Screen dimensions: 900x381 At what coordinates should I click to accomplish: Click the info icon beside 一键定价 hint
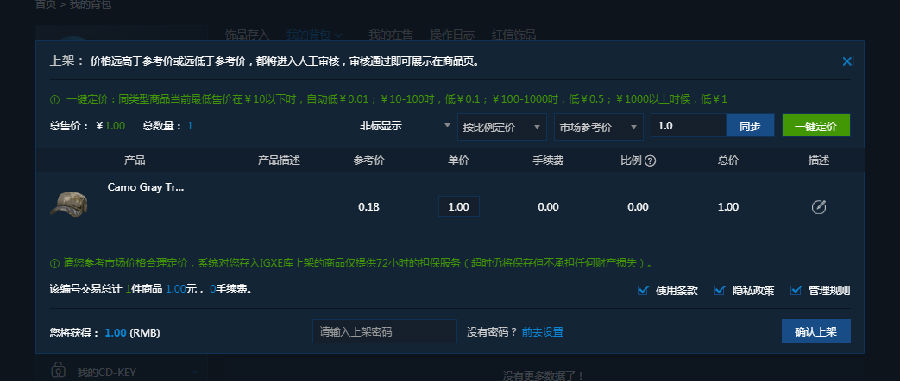coord(55,99)
